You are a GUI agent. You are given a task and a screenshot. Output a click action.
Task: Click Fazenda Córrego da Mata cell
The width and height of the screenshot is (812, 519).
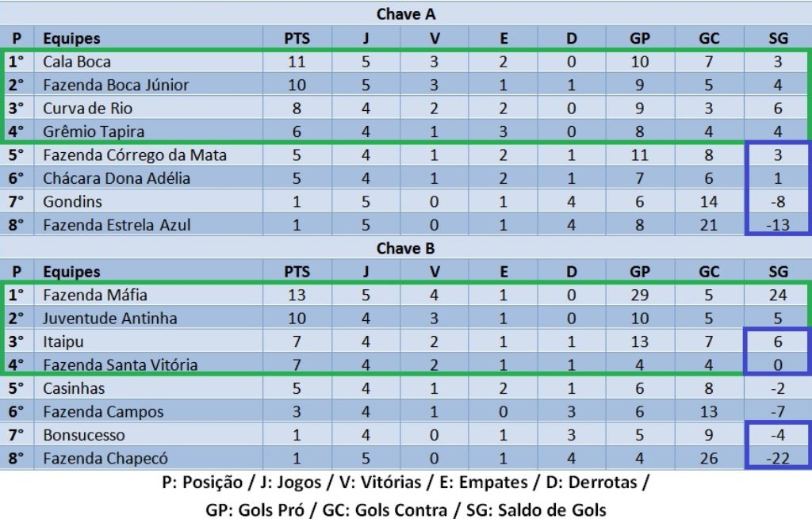[x=135, y=155]
